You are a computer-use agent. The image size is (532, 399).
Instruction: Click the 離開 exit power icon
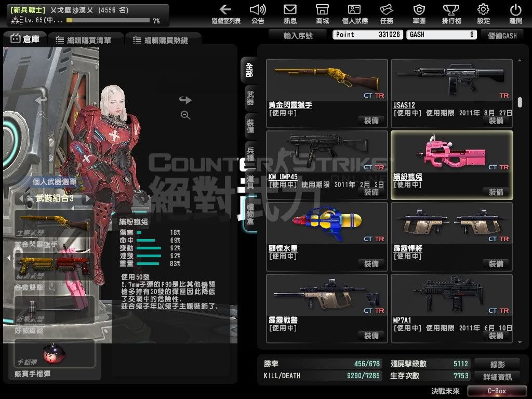tap(515, 14)
